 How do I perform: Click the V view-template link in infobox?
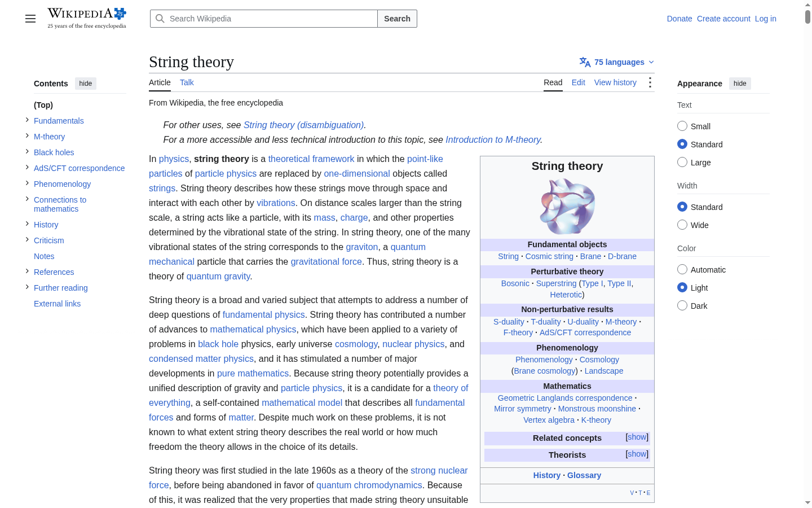coord(632,493)
